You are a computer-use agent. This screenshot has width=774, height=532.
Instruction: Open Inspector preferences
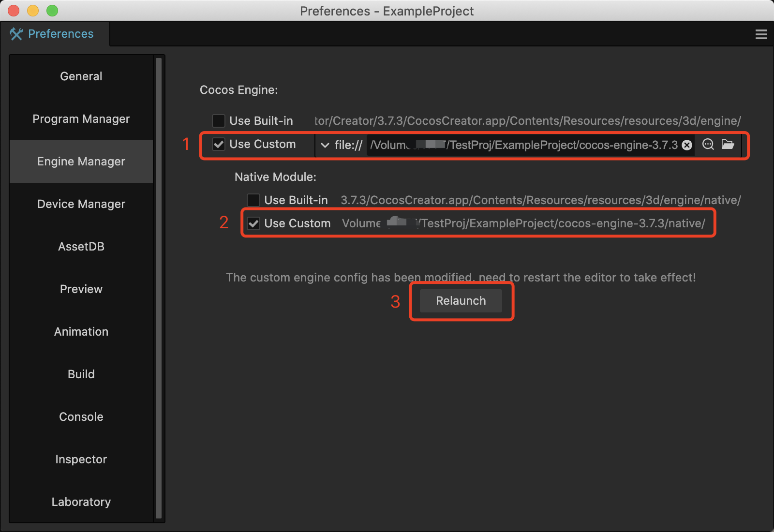click(x=81, y=459)
